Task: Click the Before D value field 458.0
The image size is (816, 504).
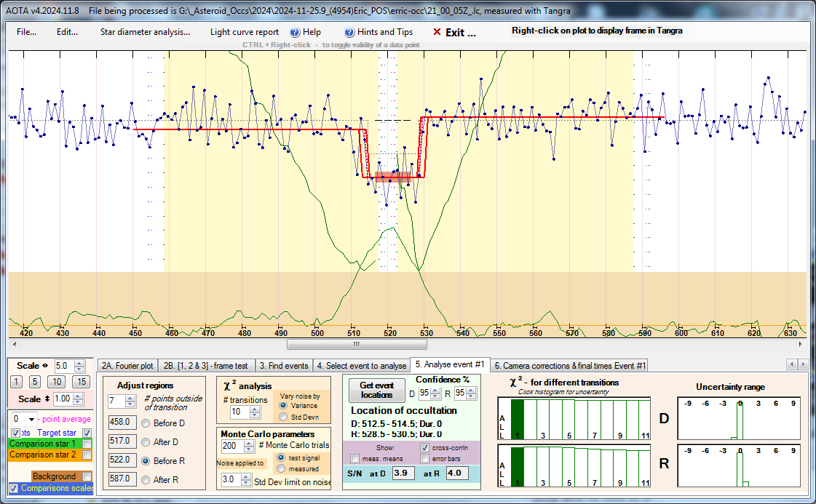Action: point(119,422)
